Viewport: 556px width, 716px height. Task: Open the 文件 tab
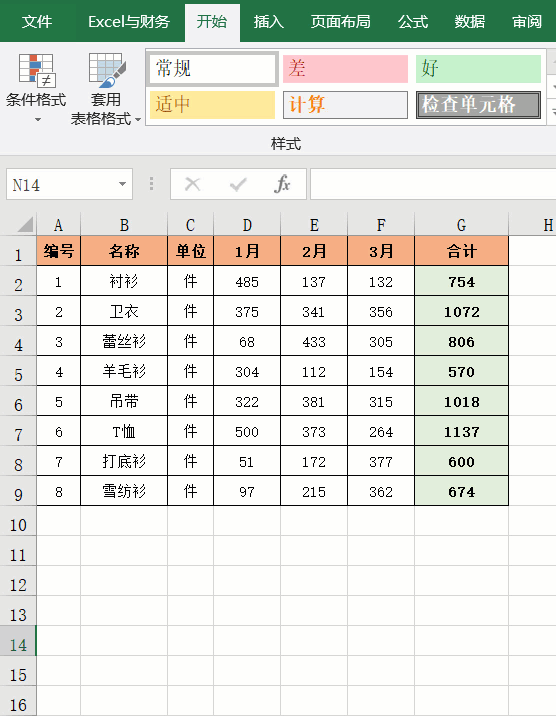pyautogui.click(x=37, y=21)
